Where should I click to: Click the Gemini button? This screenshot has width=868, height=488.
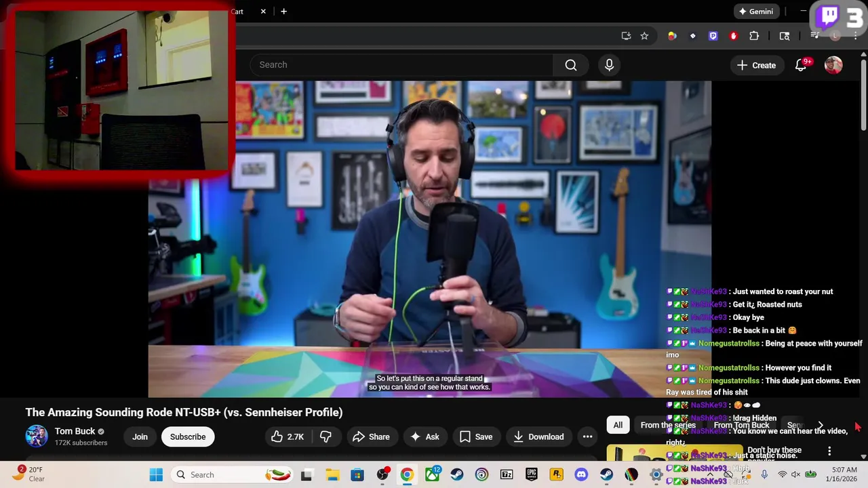pyautogui.click(x=756, y=12)
